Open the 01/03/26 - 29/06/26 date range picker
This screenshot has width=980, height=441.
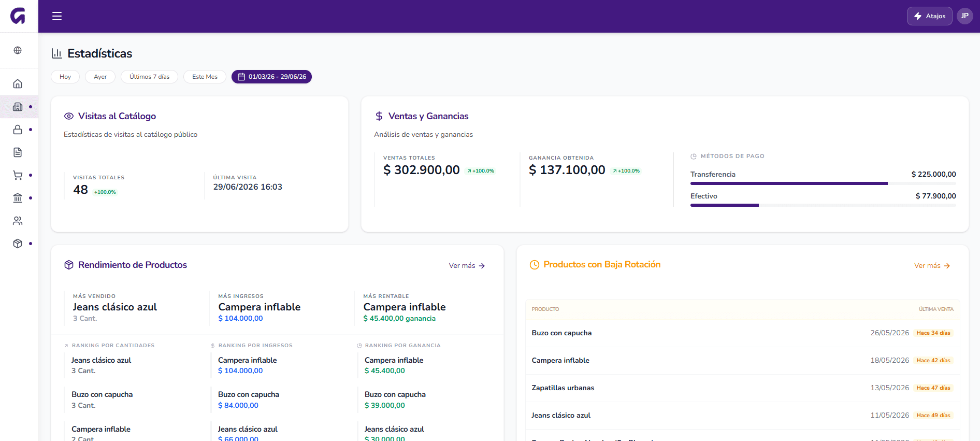(x=271, y=77)
